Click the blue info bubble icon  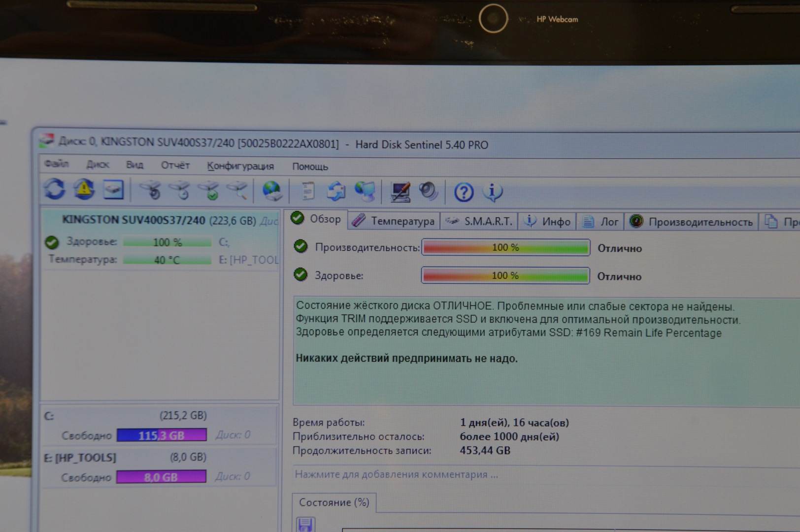click(x=493, y=192)
